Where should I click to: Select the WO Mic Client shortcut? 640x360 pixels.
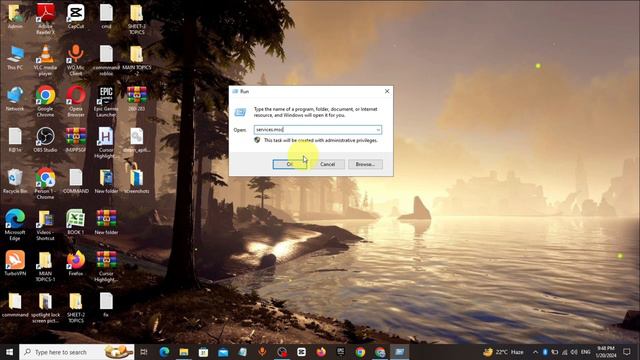pyautogui.click(x=76, y=60)
